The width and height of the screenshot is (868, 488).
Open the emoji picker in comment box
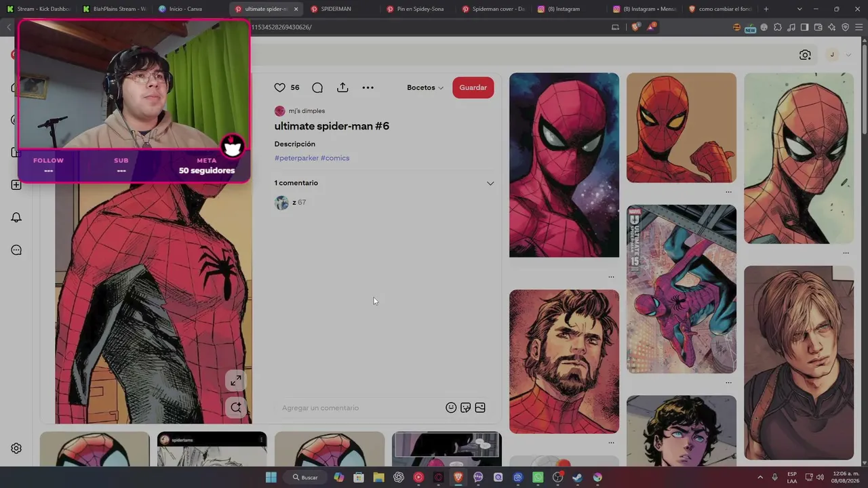tap(451, 407)
